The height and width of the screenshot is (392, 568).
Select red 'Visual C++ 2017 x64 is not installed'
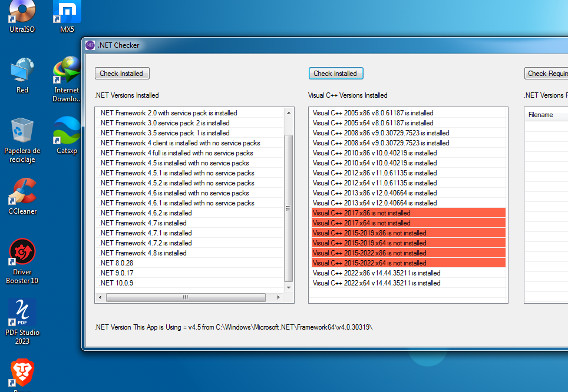tap(408, 223)
